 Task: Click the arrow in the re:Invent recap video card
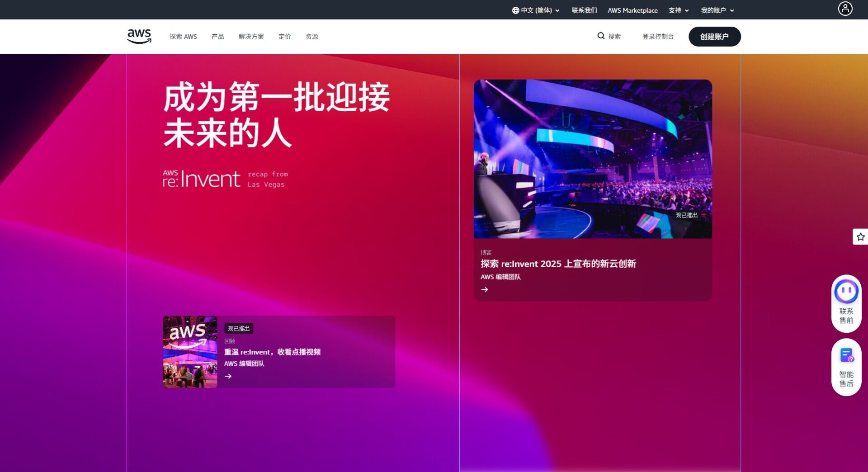pyautogui.click(x=228, y=376)
